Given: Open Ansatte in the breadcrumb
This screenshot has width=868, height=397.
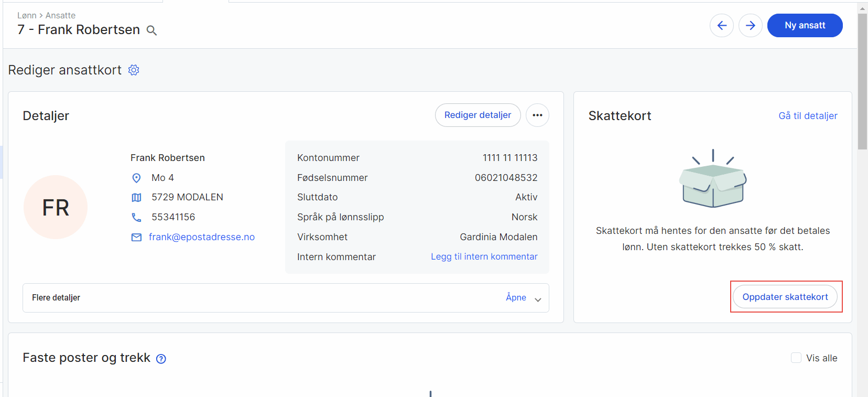Looking at the screenshot, I should tap(60, 16).
